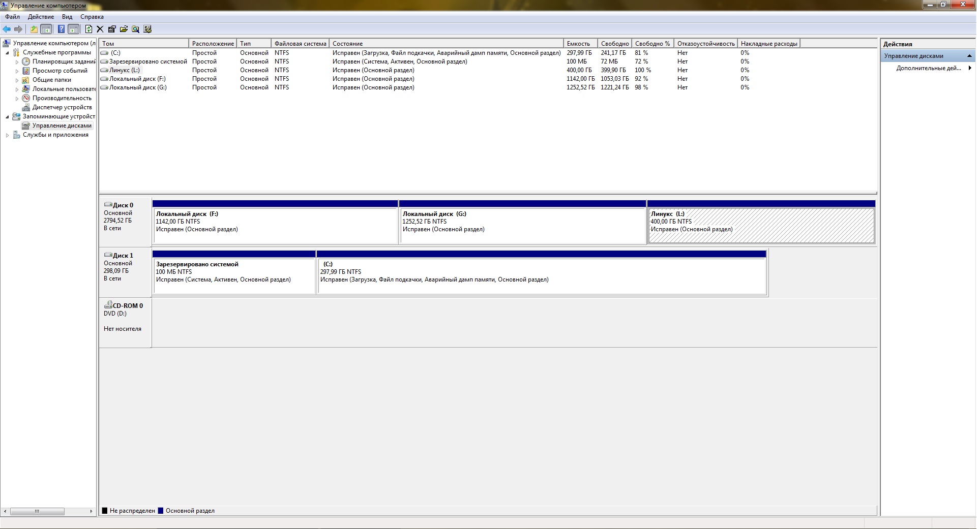
Task: Click the black Не распределен legend swatch
Action: coord(105,511)
